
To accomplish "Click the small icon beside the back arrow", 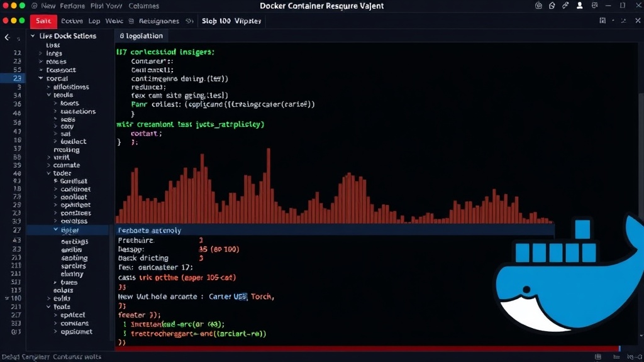I will coord(18,38).
